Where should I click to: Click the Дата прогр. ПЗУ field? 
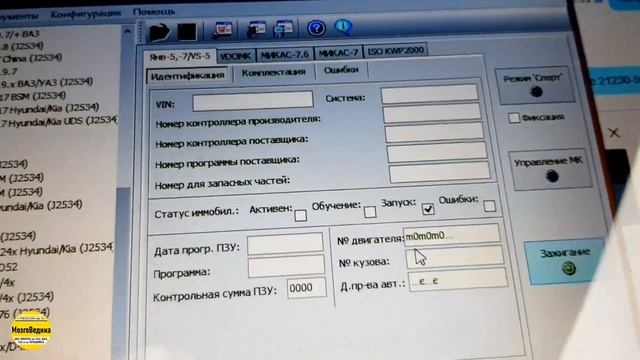pyautogui.click(x=285, y=244)
